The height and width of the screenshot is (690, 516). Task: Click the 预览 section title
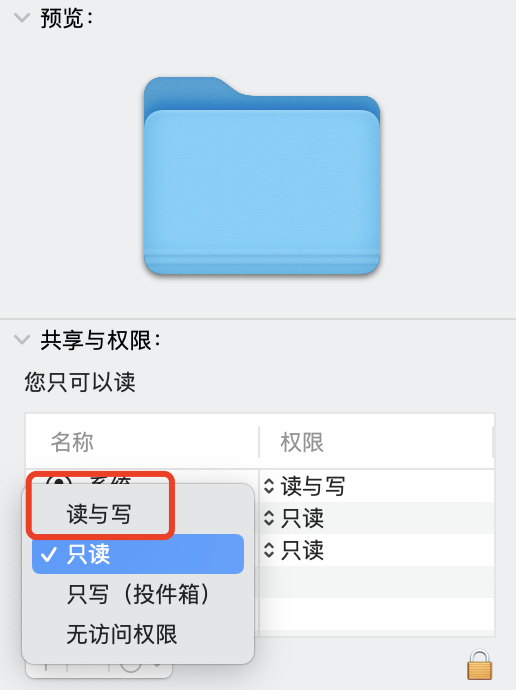click(66, 18)
